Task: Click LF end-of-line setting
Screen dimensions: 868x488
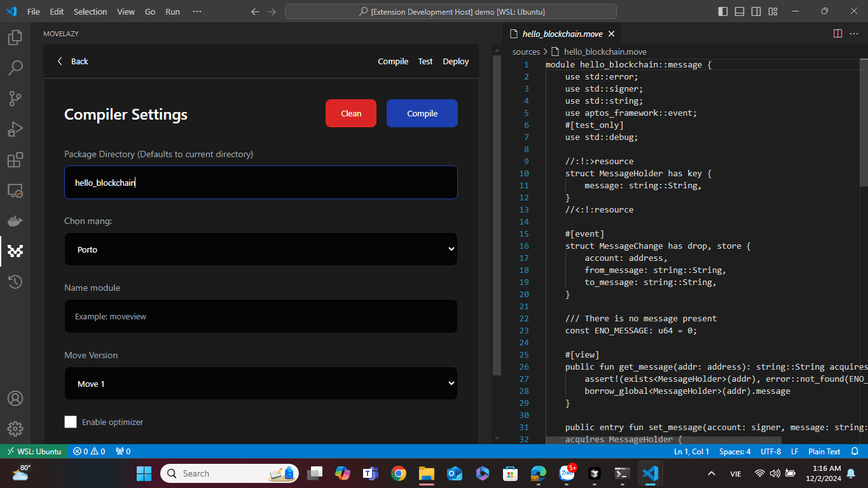Action: 795,451
